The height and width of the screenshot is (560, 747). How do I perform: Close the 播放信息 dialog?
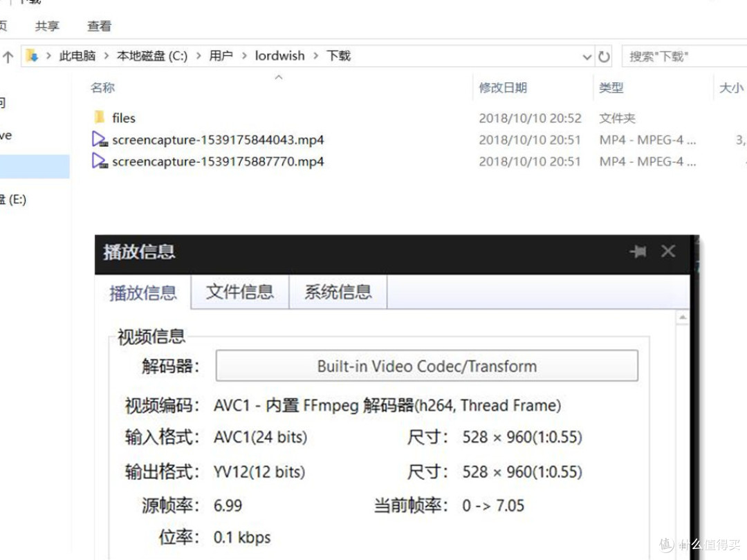(668, 251)
